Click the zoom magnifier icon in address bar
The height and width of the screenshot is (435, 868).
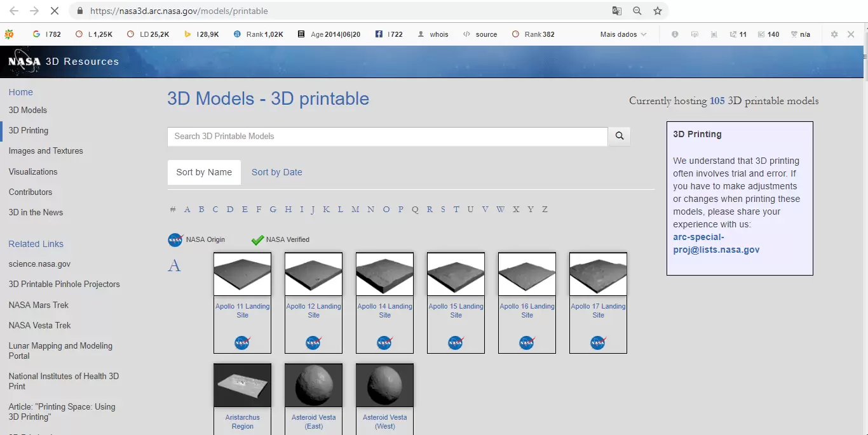637,11
